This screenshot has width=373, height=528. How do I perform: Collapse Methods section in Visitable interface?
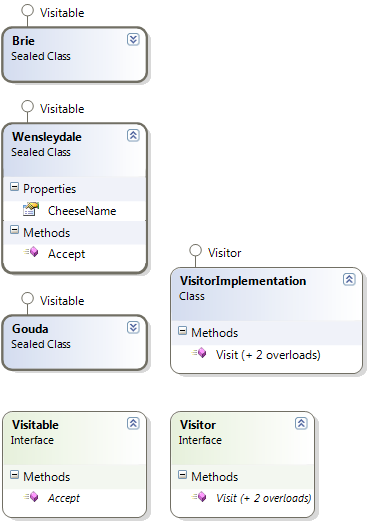click(x=14, y=475)
